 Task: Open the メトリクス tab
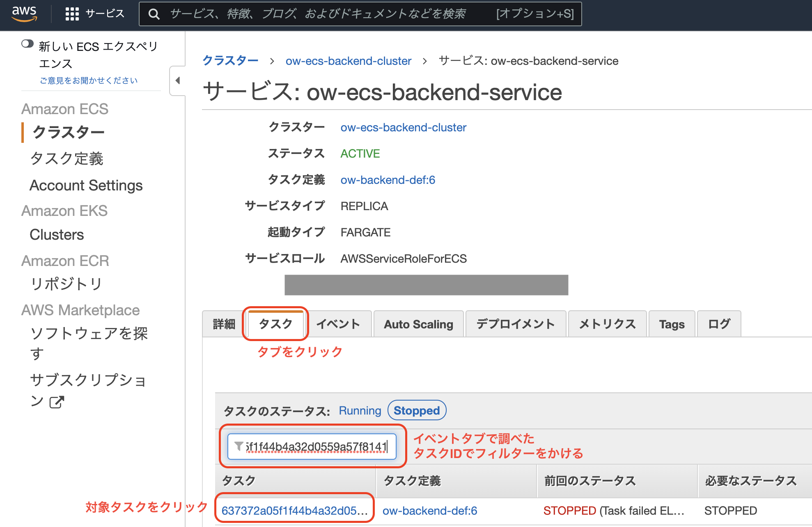coord(607,324)
